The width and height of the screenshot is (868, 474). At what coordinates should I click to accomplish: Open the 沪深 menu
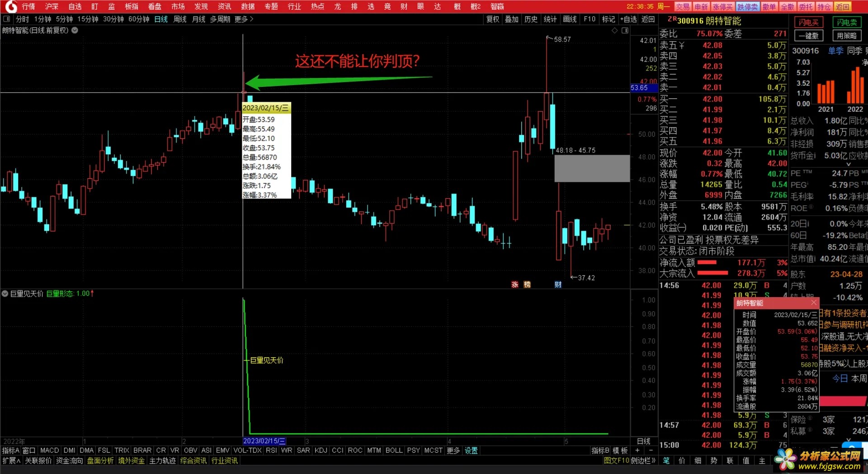tap(52, 6)
